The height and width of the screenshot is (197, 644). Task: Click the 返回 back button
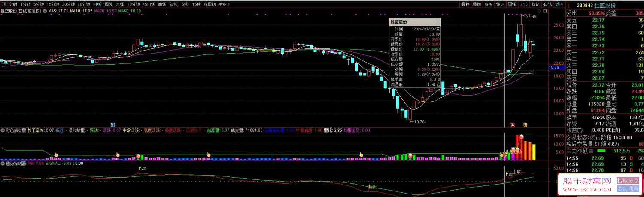pos(559,4)
